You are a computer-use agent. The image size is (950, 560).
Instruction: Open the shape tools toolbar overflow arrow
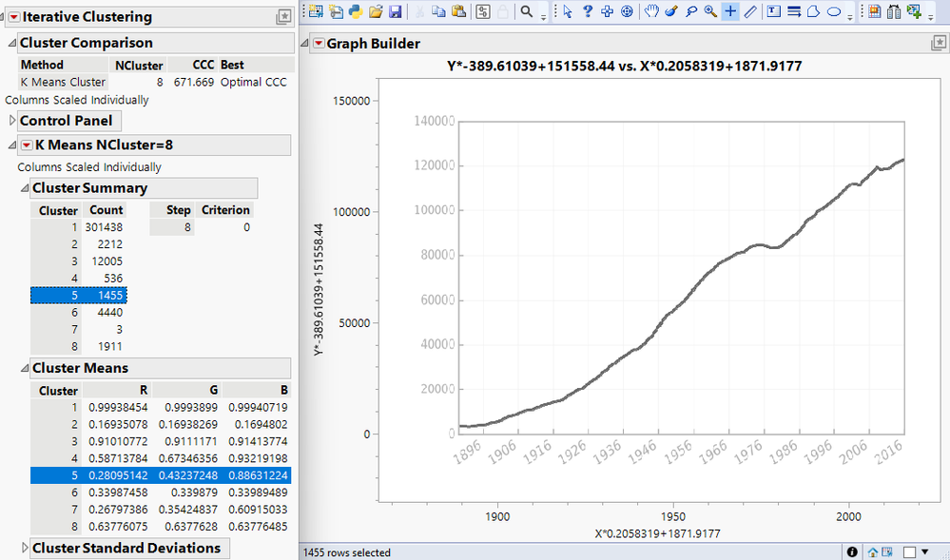tap(850, 17)
